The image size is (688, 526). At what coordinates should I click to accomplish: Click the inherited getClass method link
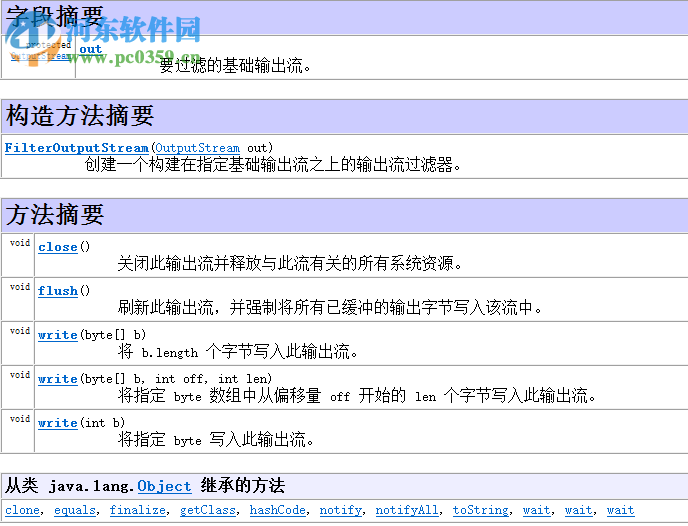[x=208, y=510]
